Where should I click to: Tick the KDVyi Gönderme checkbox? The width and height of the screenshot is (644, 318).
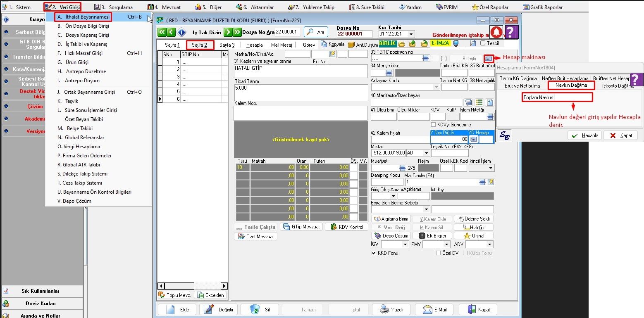[x=434, y=125]
